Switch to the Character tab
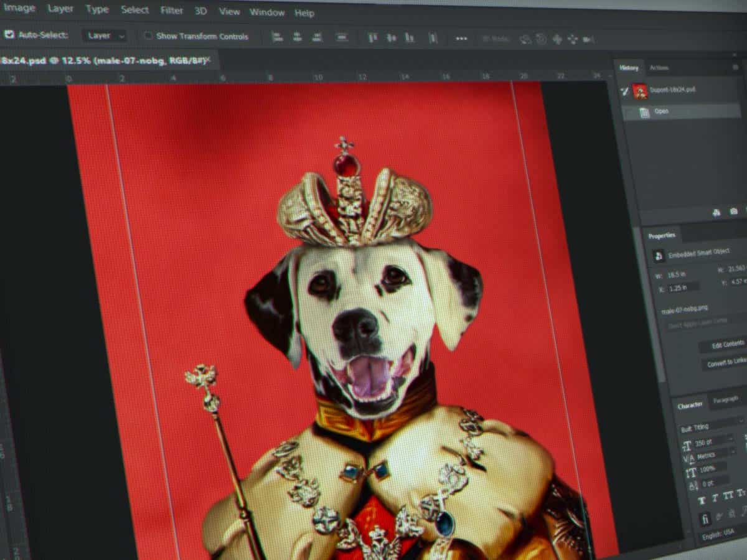This screenshot has height=560, width=747. 690,405
